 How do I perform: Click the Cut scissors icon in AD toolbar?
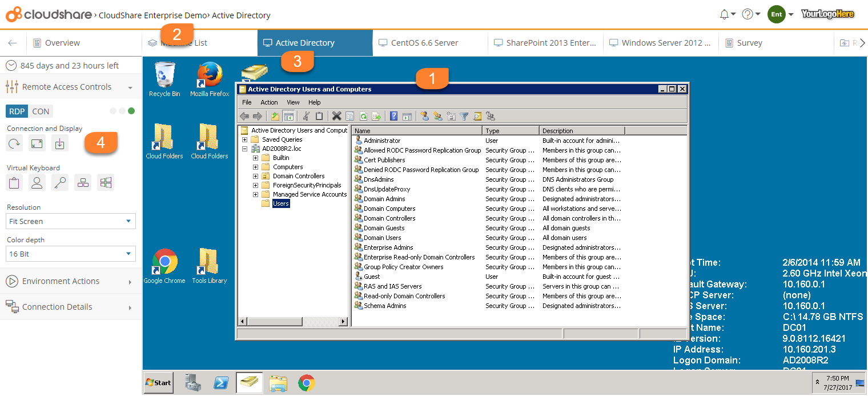306,116
